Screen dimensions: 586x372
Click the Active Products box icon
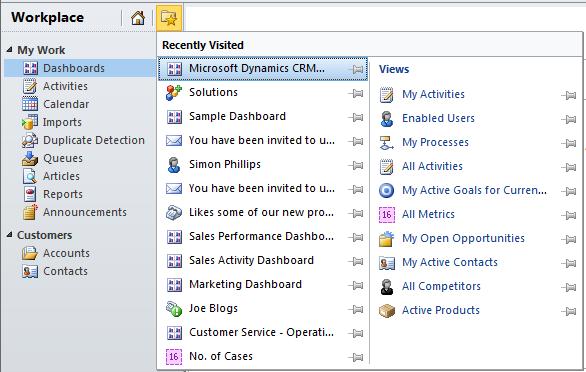pos(386,310)
